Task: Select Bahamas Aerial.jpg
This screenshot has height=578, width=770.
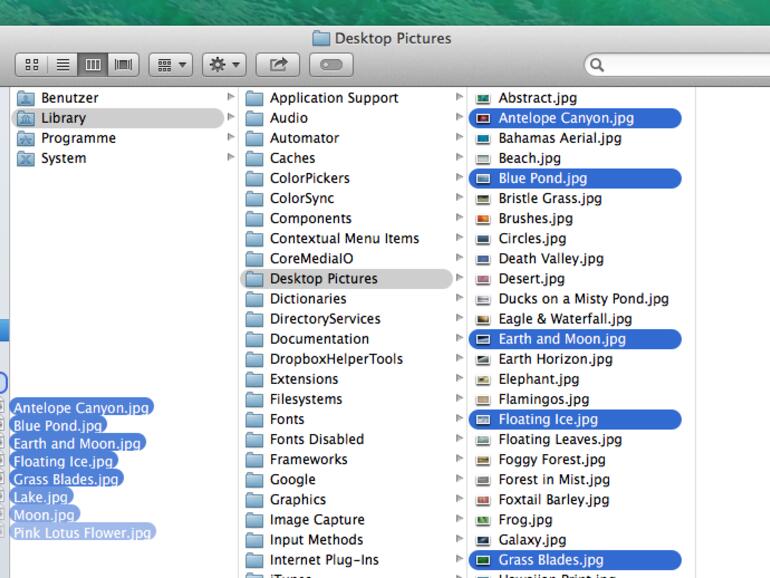Action: (575, 138)
